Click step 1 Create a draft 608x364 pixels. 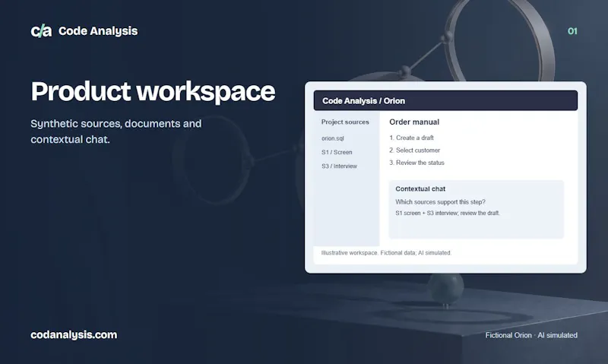[x=411, y=138]
